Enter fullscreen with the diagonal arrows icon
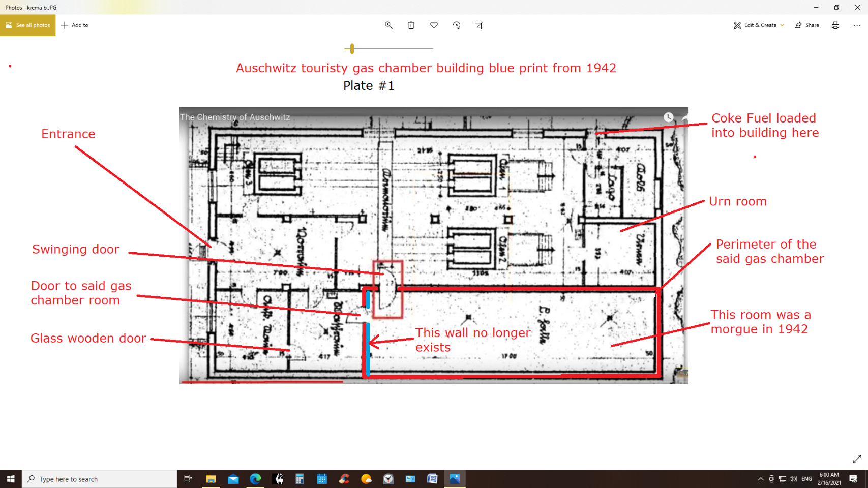This screenshot has height=488, width=868. (x=857, y=459)
